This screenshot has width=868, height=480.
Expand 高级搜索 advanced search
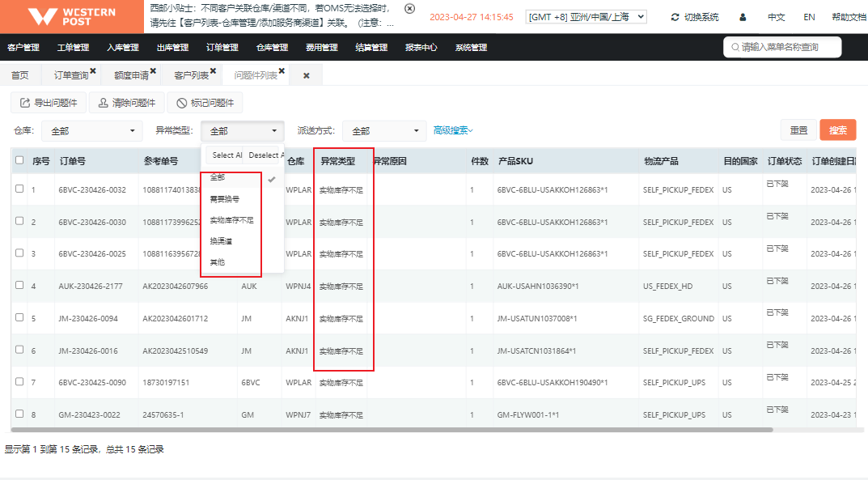(453, 130)
